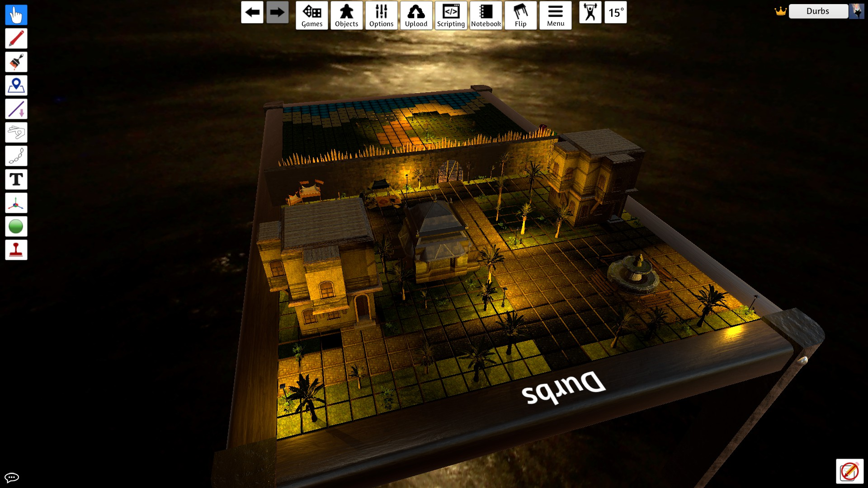
Task: Select the red Decal stamp tool
Action: click(16, 250)
